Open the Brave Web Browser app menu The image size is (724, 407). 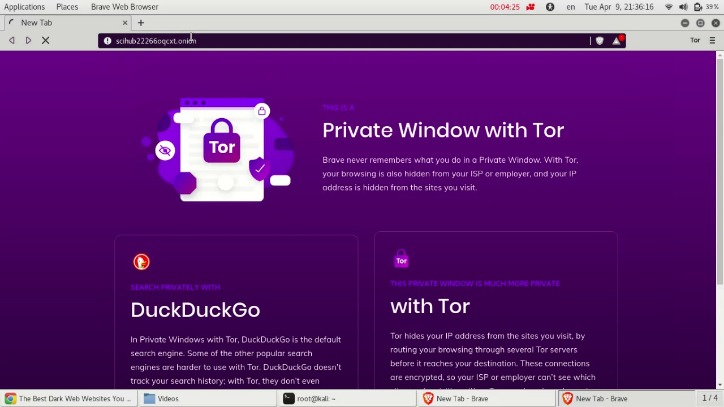pyautogui.click(x=124, y=7)
